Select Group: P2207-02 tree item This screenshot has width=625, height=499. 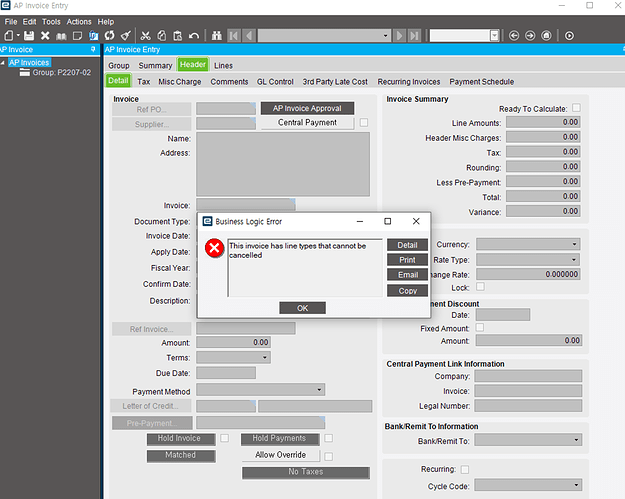point(61,73)
